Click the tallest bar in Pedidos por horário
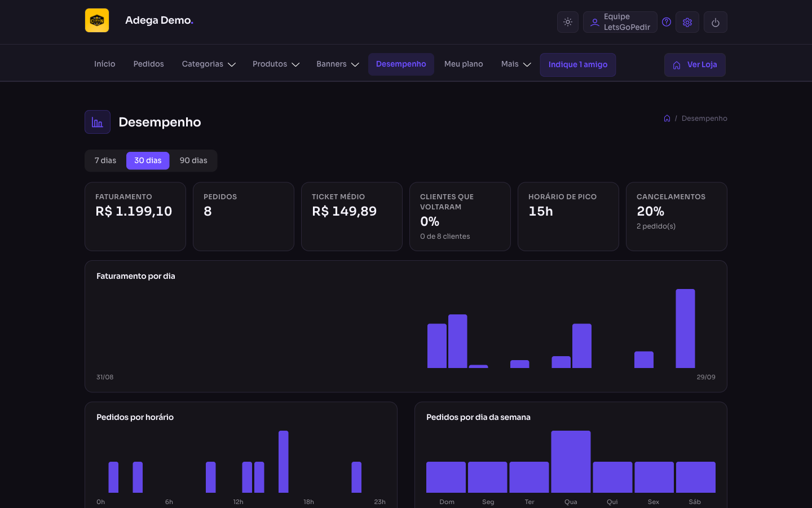Image resolution: width=812 pixels, height=508 pixels. coord(284,462)
